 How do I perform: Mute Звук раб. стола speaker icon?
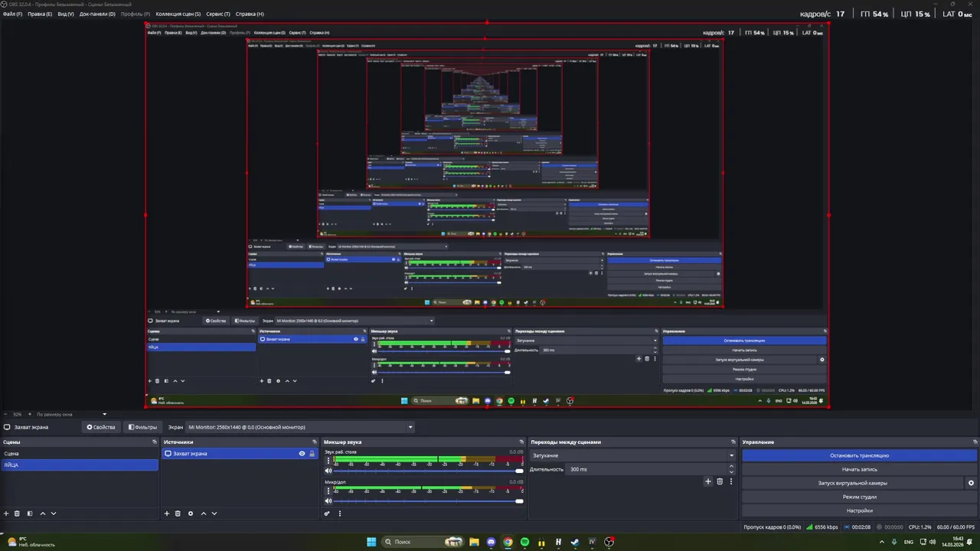(x=328, y=471)
